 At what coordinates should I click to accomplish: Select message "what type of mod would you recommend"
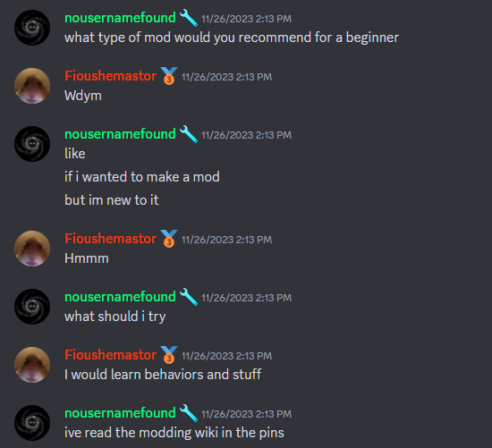232,38
